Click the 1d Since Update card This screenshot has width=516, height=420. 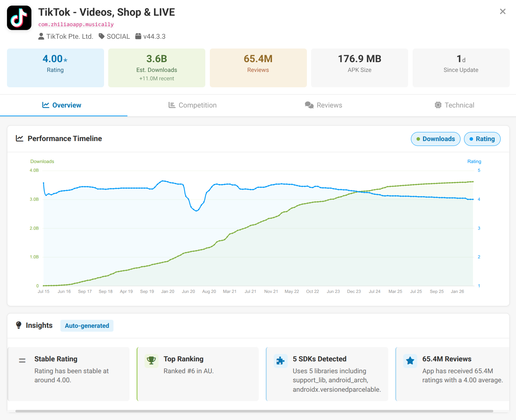click(461, 68)
